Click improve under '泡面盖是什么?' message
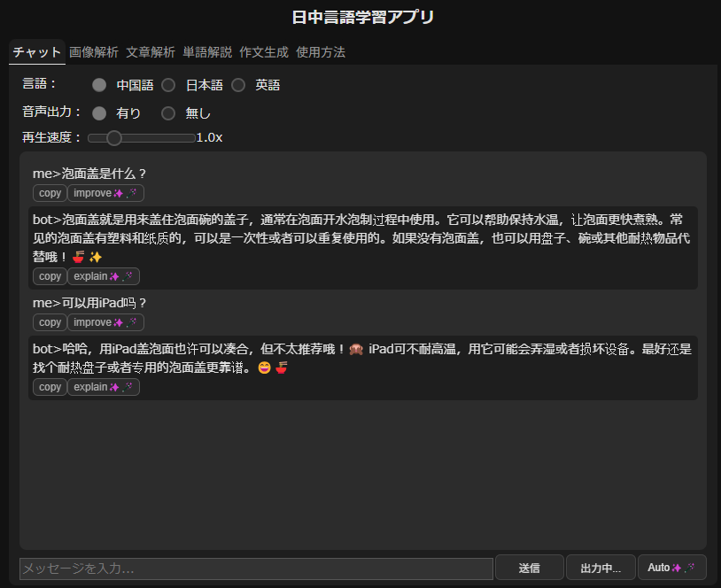This screenshot has height=588, width=721. [x=105, y=193]
